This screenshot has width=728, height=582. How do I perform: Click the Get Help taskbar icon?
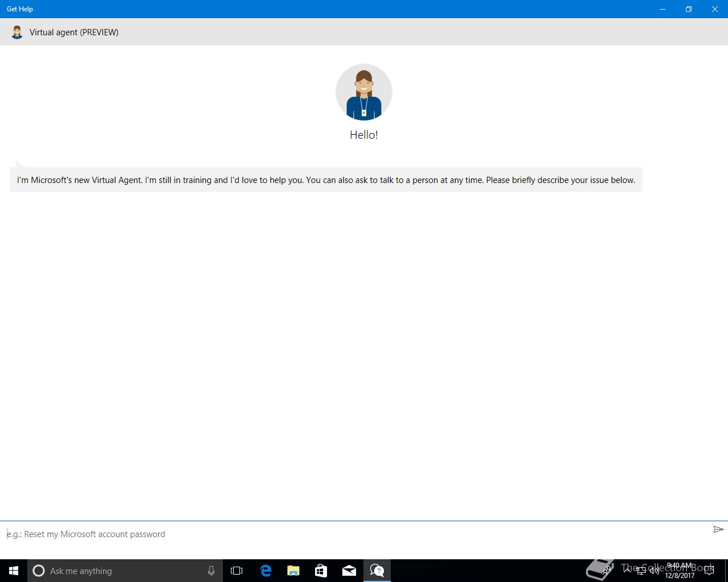pyautogui.click(x=377, y=571)
